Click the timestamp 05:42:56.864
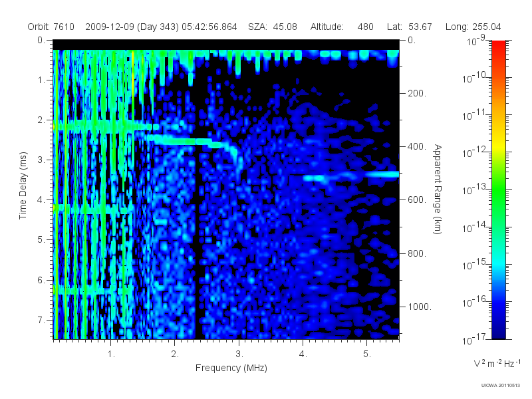The height and width of the screenshot is (399, 532). 209,27
